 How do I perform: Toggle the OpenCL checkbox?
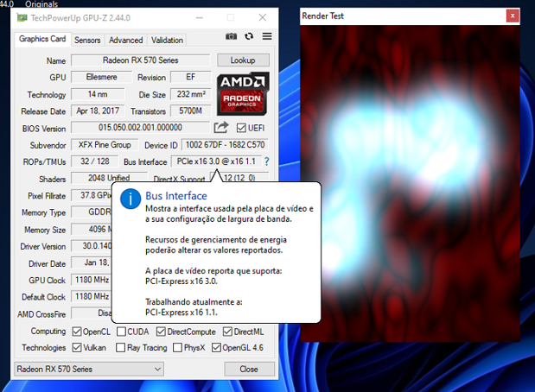77,332
